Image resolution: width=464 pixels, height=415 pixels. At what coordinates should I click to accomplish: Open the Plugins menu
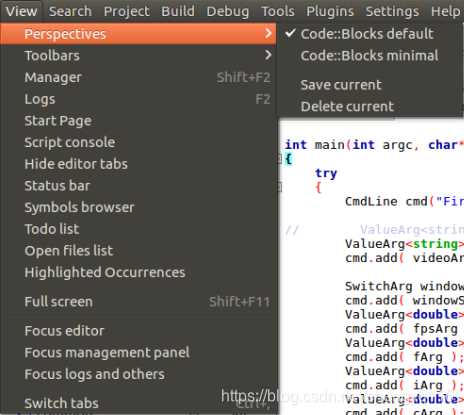click(330, 11)
